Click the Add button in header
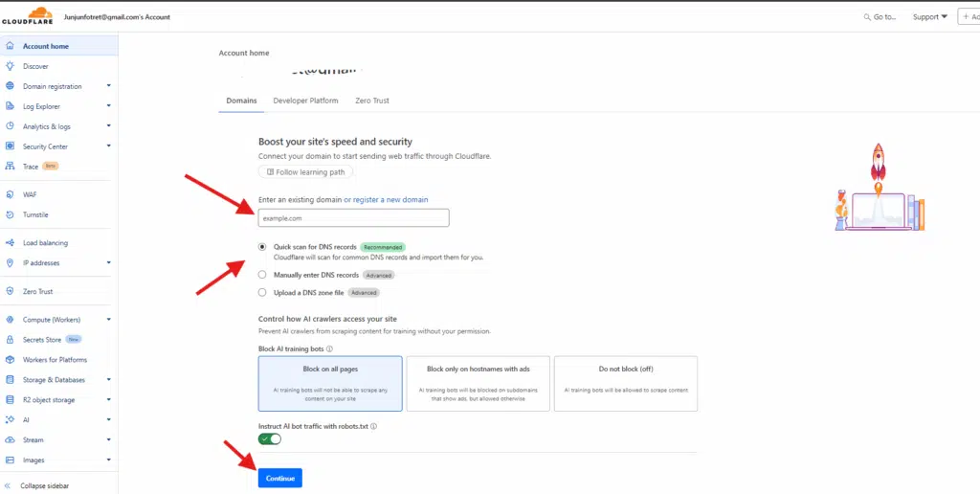The image size is (980, 494). click(969, 17)
